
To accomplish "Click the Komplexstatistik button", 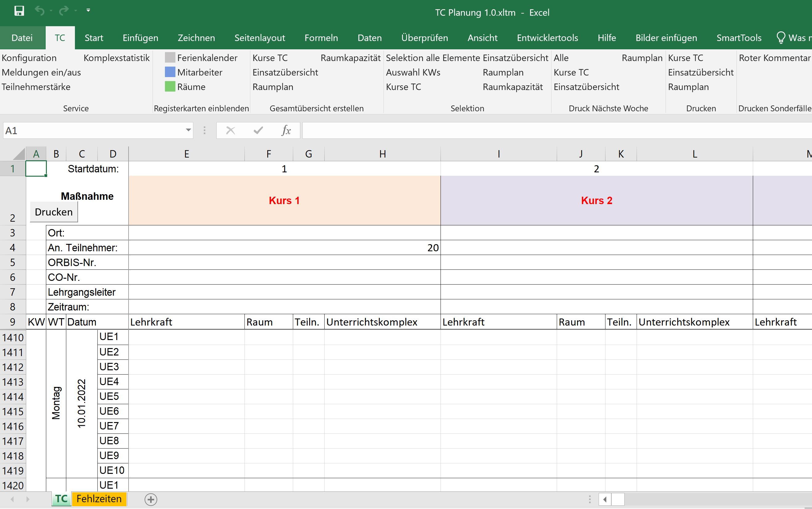I will [117, 58].
